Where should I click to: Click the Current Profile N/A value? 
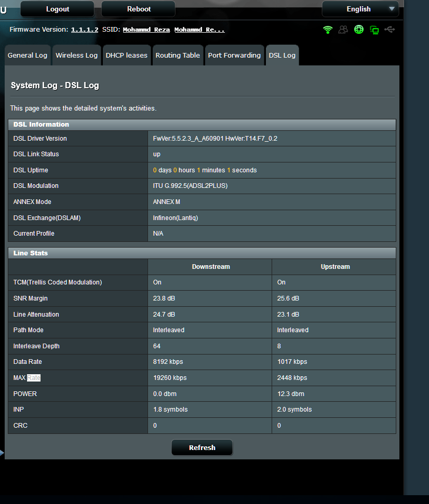(x=158, y=234)
